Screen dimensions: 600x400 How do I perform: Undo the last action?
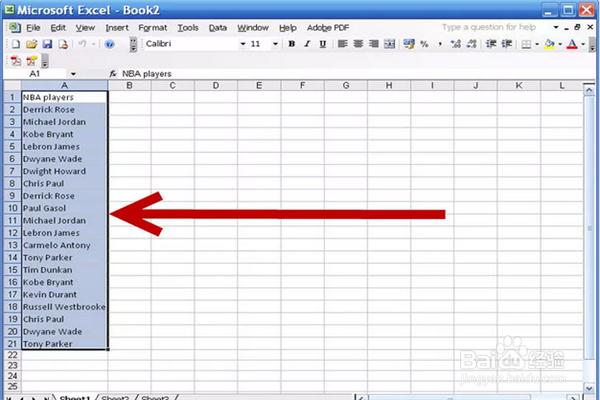pyautogui.click(x=82, y=44)
